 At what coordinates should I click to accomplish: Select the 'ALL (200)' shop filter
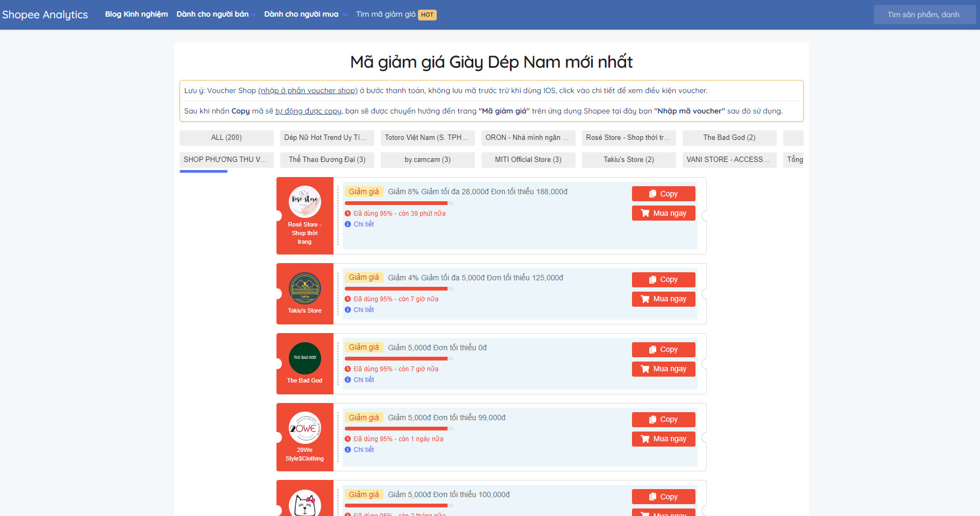[226, 138]
